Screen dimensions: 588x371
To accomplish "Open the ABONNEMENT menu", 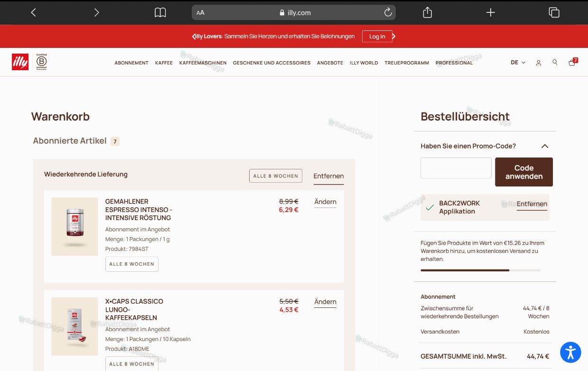I will pyautogui.click(x=131, y=63).
